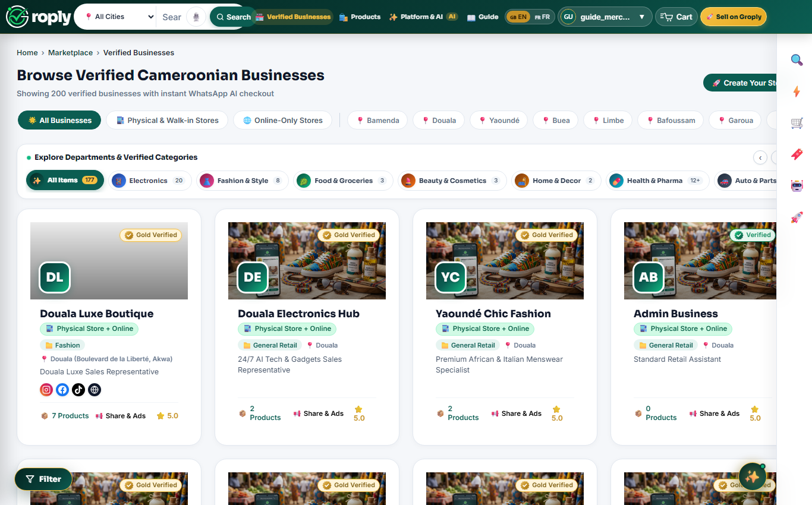
Task: Click the Groply logo in the header
Action: [x=39, y=17]
